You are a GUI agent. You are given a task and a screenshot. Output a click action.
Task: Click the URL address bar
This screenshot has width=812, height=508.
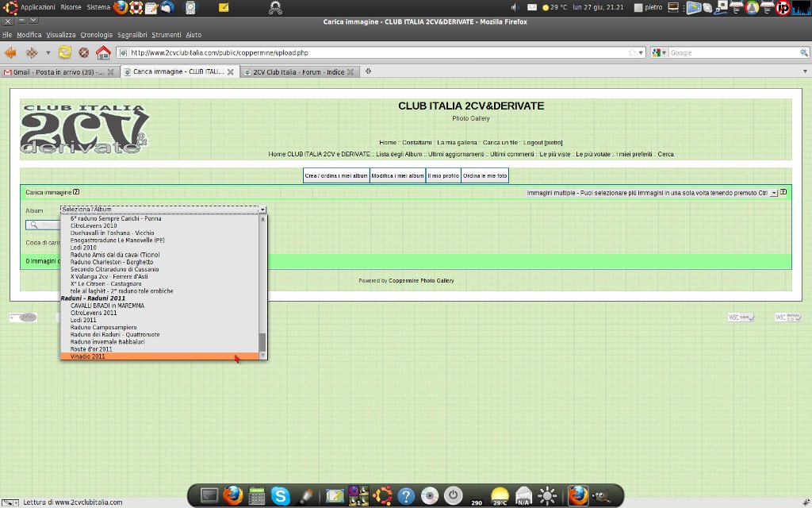[378, 53]
